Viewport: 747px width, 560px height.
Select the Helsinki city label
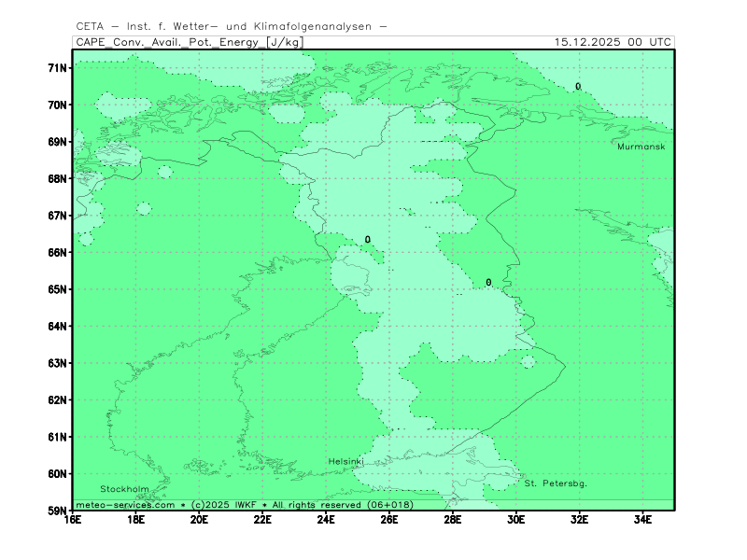(345, 462)
